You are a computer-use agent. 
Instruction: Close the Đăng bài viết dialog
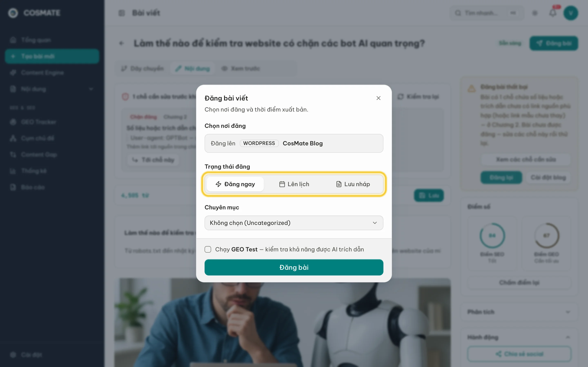coord(378,98)
